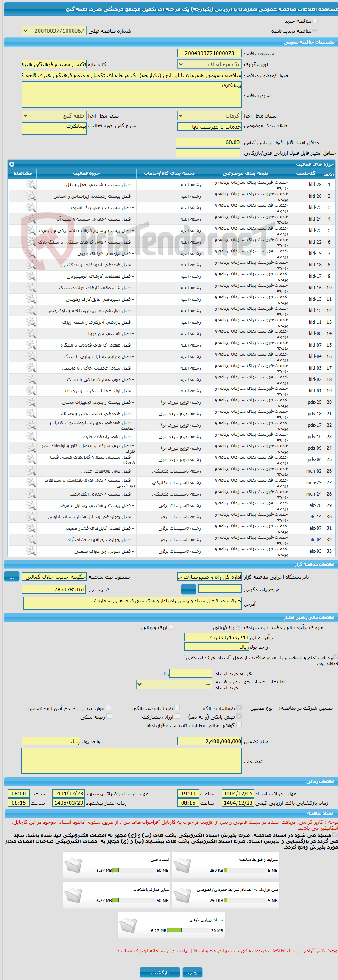Collapse the حوزه های فعالیت section
Viewport: 338px width, 980px height.
click(12, 164)
